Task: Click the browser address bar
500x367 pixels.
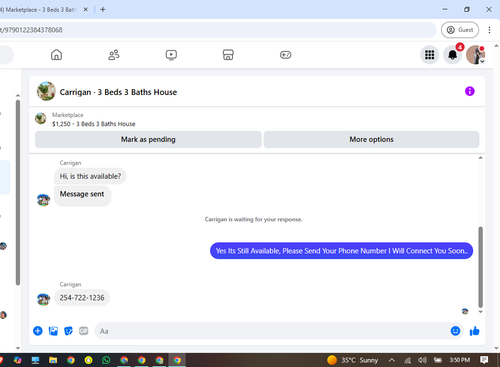Action: 217,30
